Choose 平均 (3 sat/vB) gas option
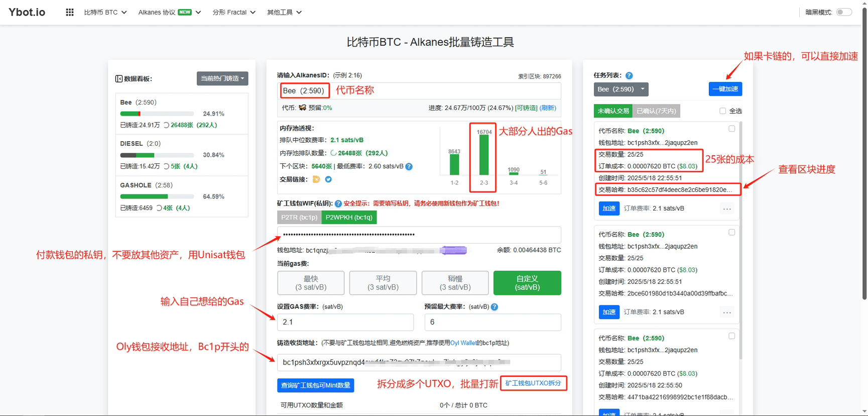Screen dimensions: 868x416 383,283
